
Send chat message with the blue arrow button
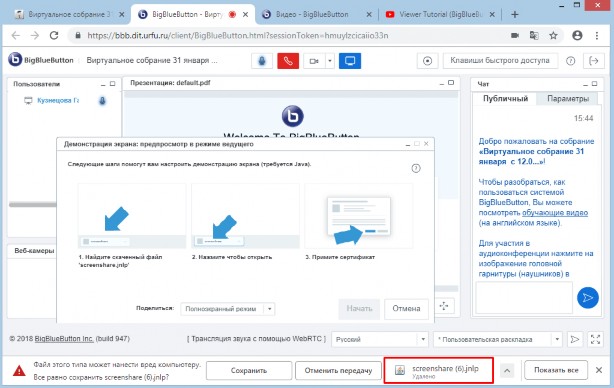click(587, 298)
